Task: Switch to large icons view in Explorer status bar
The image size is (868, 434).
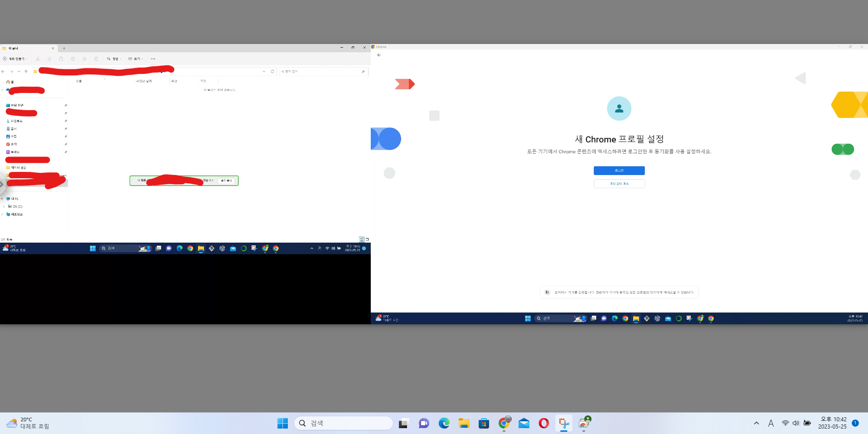Action: click(x=367, y=239)
